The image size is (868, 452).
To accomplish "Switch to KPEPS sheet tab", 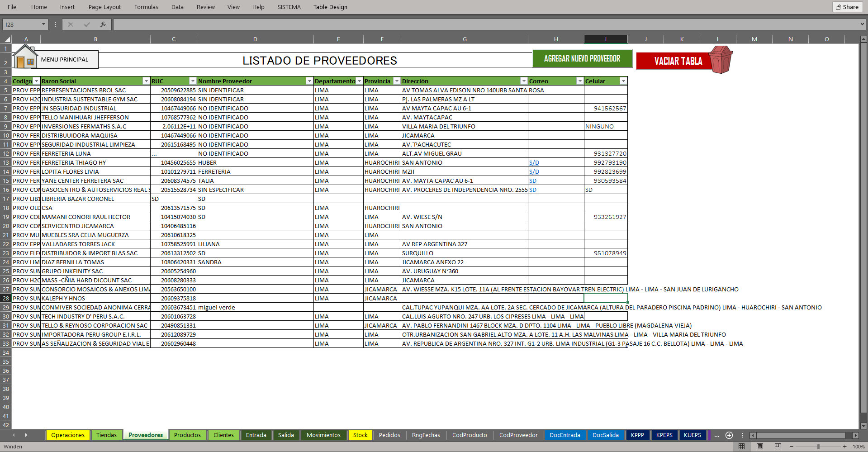I will tap(664, 435).
